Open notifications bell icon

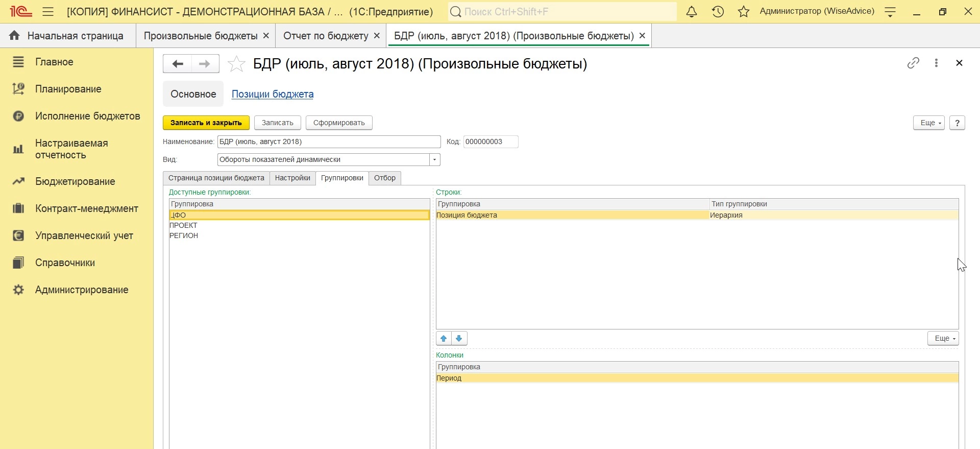point(692,12)
